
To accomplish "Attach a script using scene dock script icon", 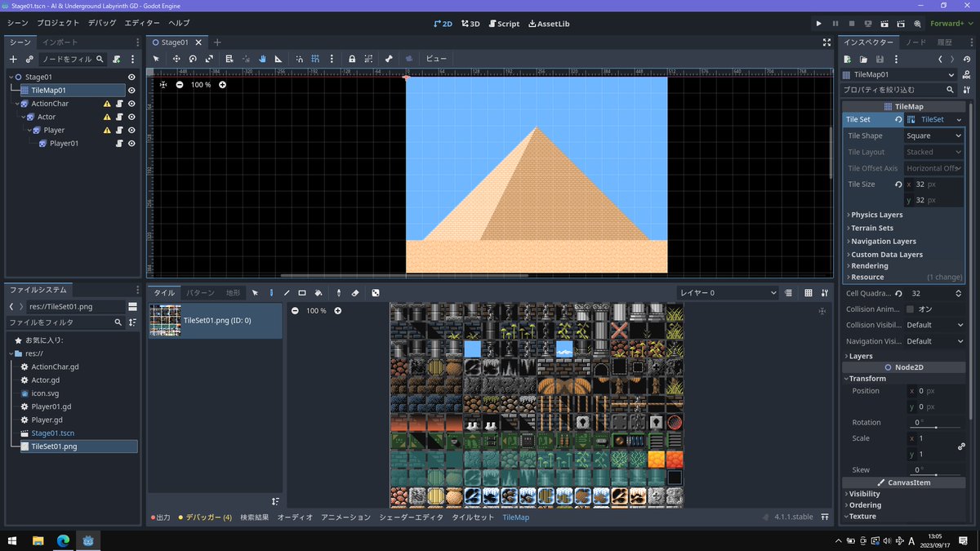I will coord(117,59).
